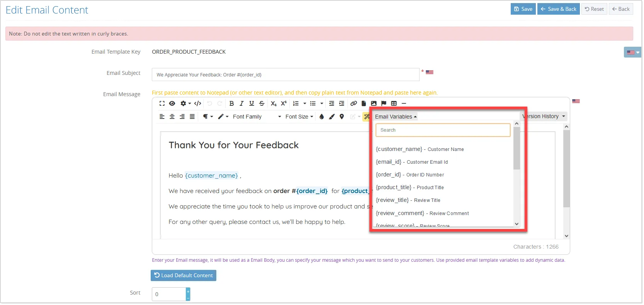The height and width of the screenshot is (305, 644).
Task: Collapse the Email Variables dropdown
Action: click(396, 117)
